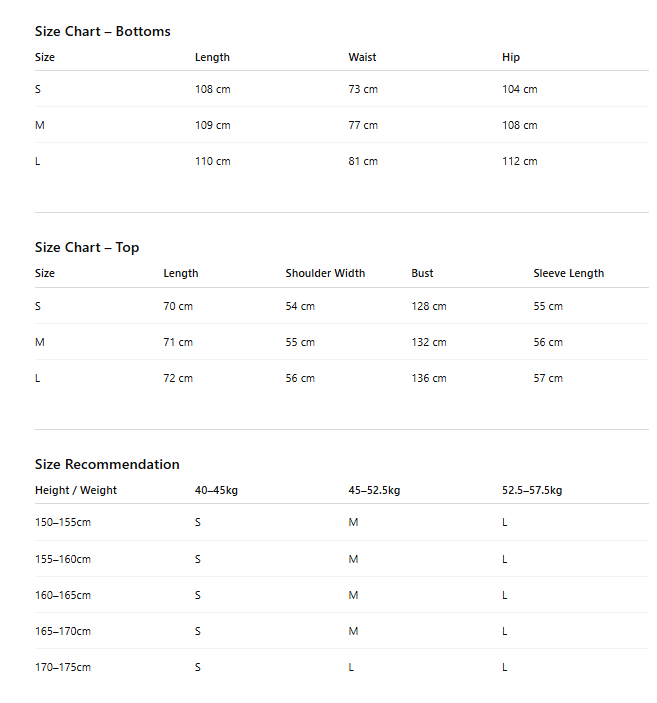Select the 108 cm length for size S bottoms
This screenshot has width=657, height=703.
tap(213, 89)
